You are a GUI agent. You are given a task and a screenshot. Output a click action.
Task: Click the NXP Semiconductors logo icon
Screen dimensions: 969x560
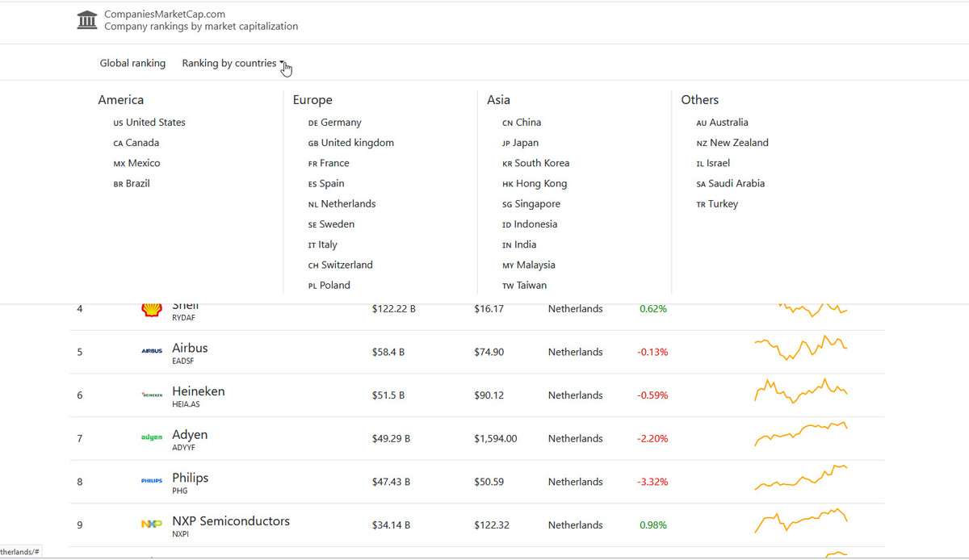(x=152, y=524)
